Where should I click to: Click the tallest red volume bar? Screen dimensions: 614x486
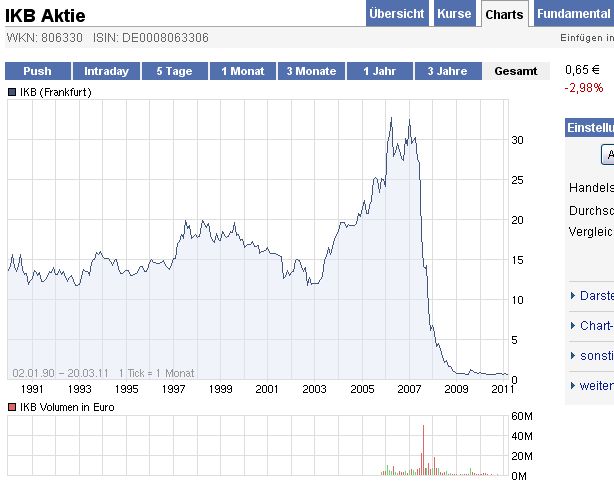(x=423, y=450)
